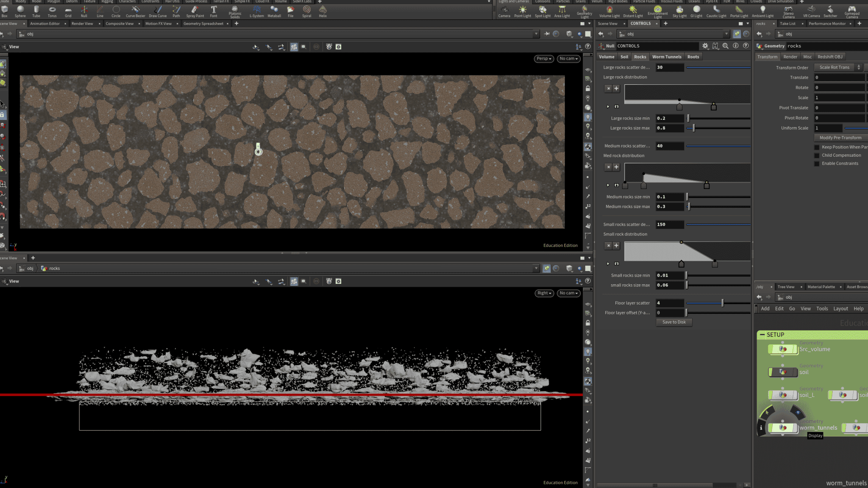Click the Uniform Scale value field
The image size is (868, 488).
tap(828, 128)
